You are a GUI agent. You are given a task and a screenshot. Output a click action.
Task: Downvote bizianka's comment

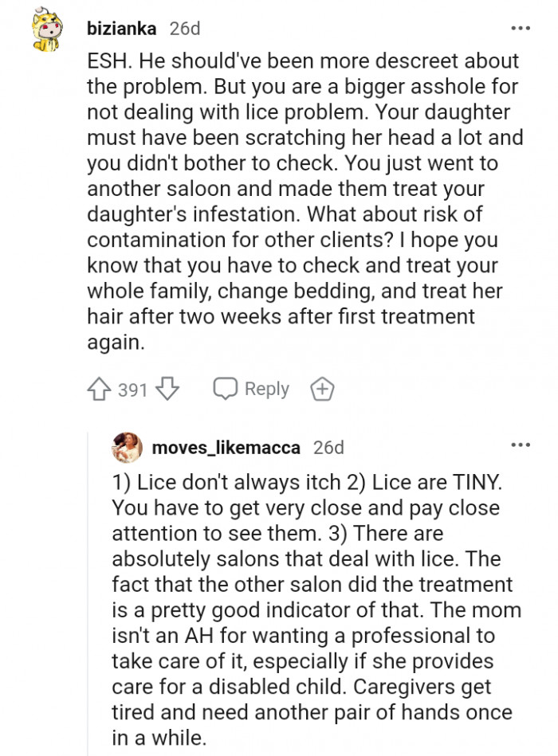click(167, 390)
